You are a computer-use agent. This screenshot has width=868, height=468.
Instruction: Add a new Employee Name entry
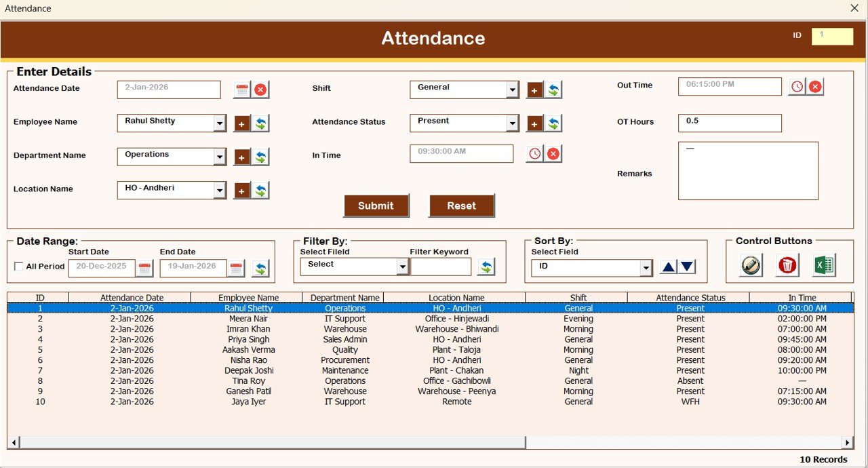tap(242, 123)
